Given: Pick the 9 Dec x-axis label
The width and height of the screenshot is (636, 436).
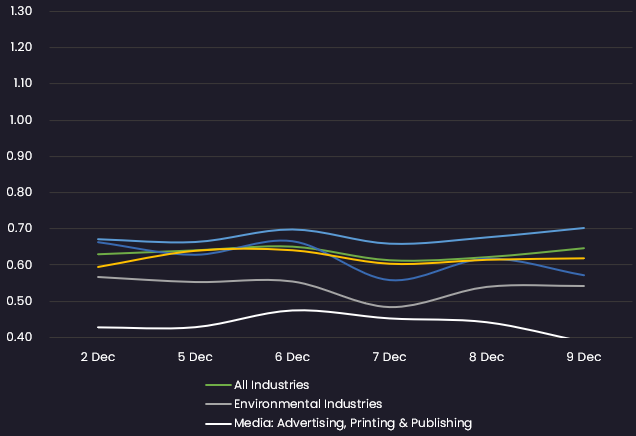Looking at the screenshot, I should tap(583, 356).
